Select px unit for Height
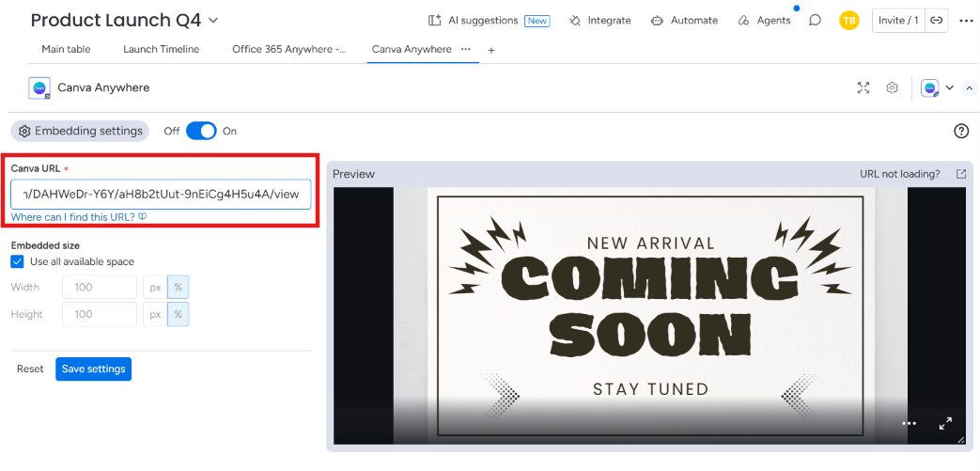980x471 pixels. 154,314
